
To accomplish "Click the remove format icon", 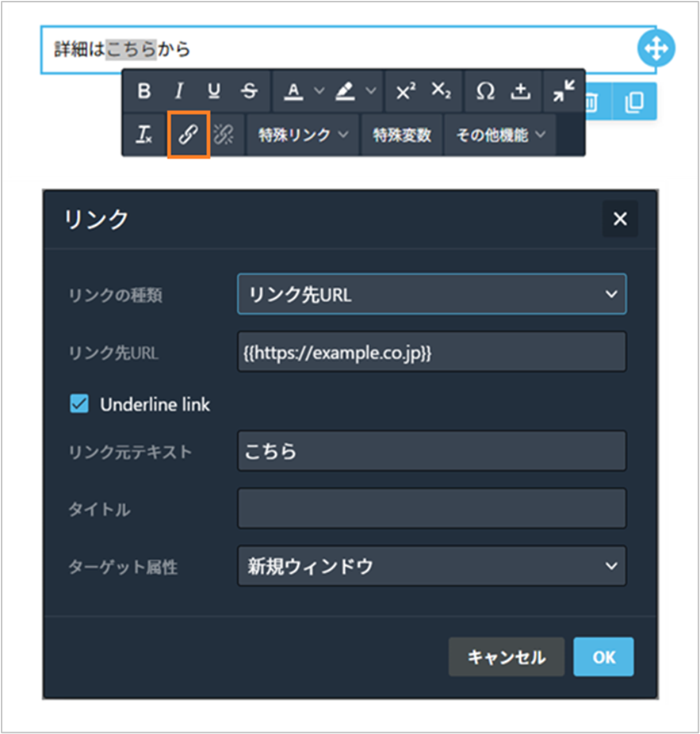I will pos(143,135).
